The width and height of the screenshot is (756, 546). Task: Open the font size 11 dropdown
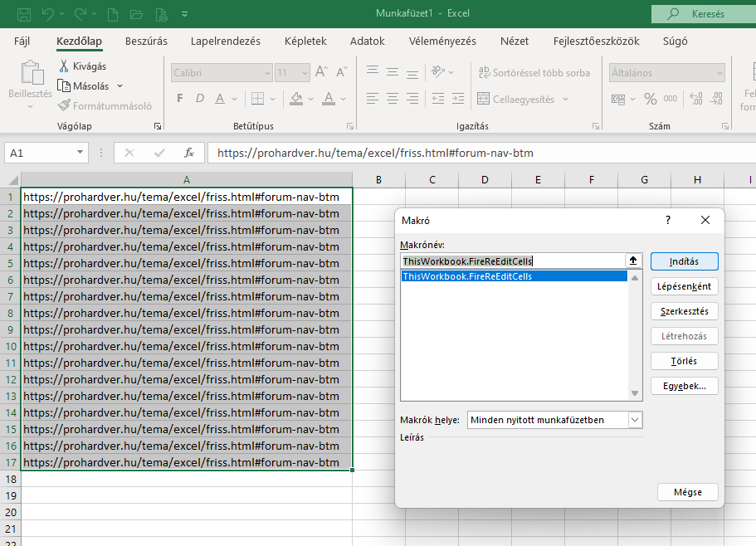point(305,73)
